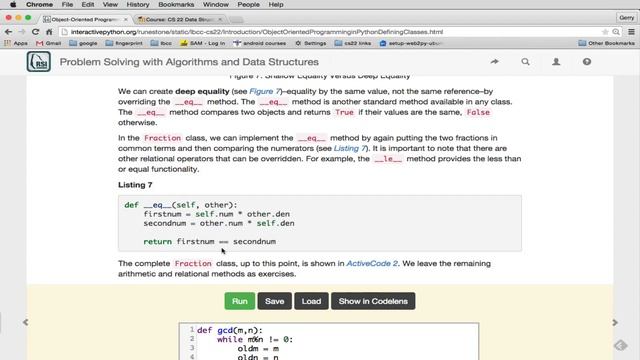
Task: Open the Help menu
Action: tap(276, 4)
